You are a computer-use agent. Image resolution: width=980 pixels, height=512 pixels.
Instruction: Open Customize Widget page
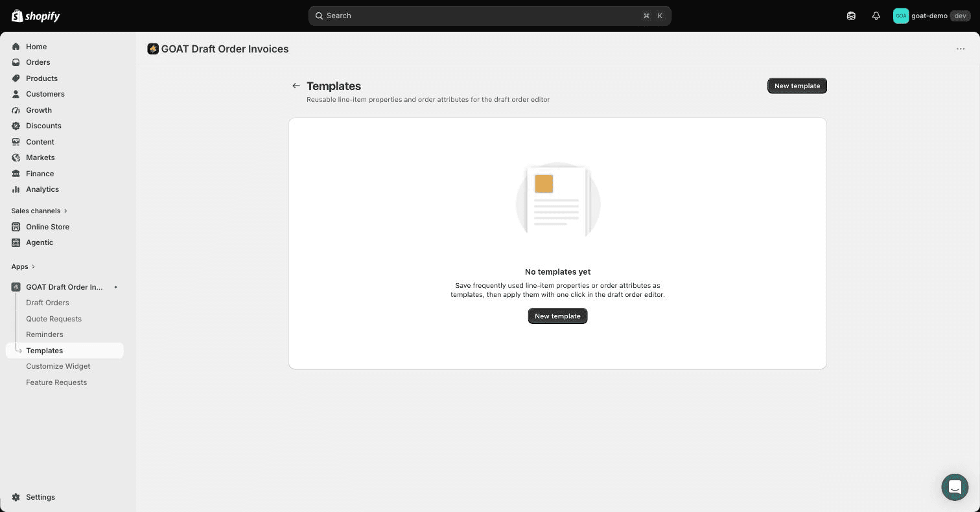(x=58, y=366)
